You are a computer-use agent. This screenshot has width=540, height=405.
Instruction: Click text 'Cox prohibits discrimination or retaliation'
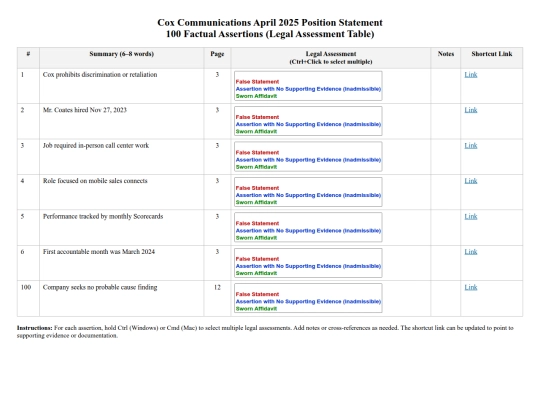click(x=100, y=75)
